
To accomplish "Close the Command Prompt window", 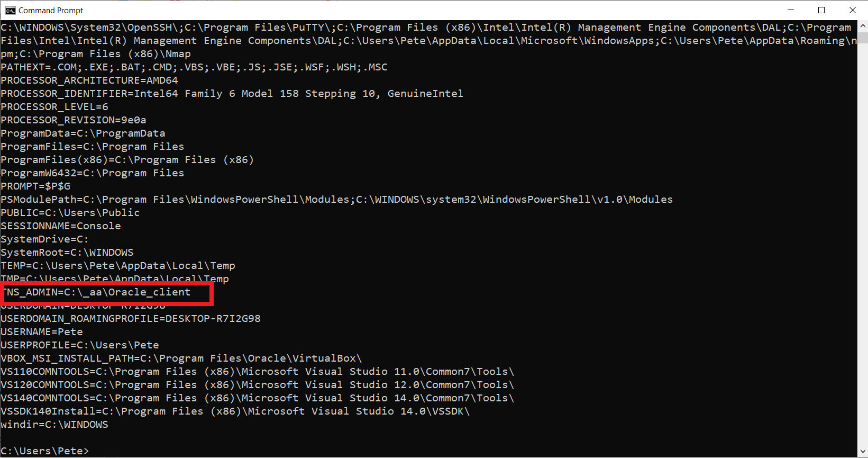I will [x=852, y=10].
